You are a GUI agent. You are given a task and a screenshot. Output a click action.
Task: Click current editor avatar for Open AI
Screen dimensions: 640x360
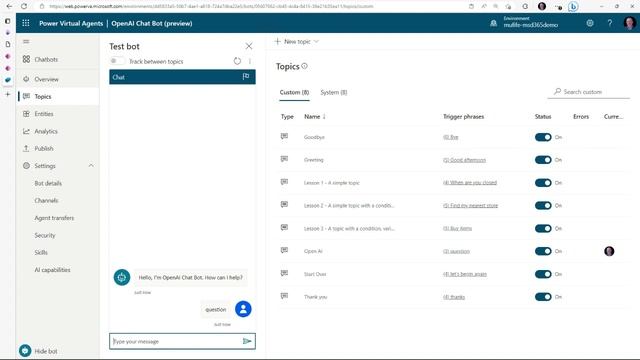(x=609, y=251)
